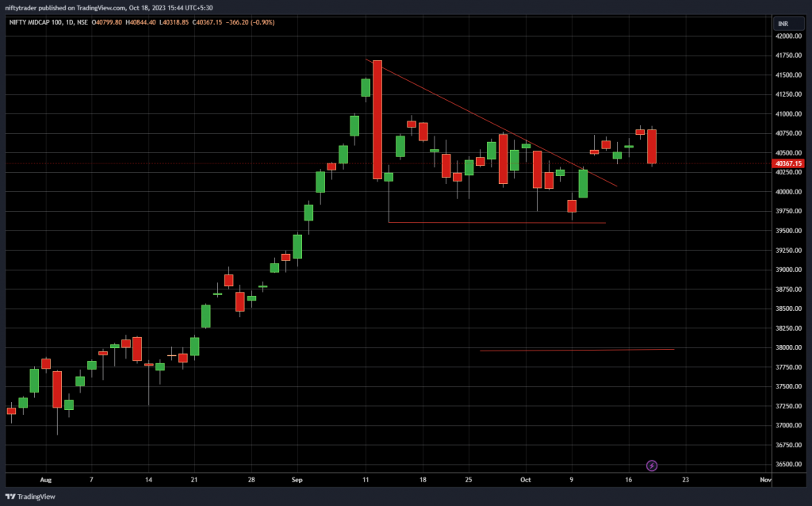Image resolution: width=812 pixels, height=506 pixels.
Task: Click the 39500.00 price axis label
Action: (789, 231)
